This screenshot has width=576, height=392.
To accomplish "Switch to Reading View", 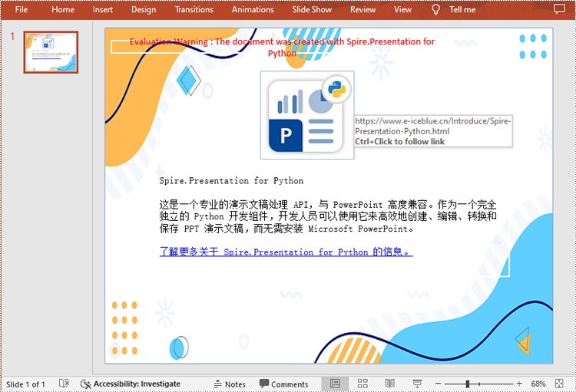I will [x=389, y=384].
